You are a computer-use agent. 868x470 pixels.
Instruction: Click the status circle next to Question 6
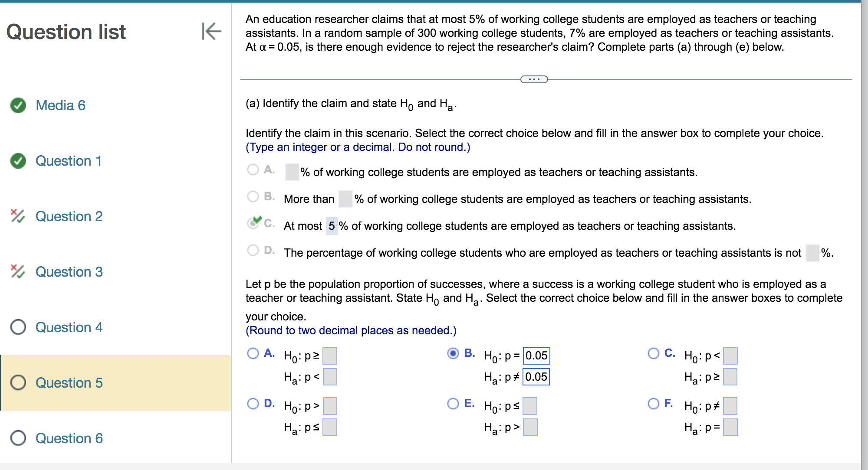tap(17, 438)
